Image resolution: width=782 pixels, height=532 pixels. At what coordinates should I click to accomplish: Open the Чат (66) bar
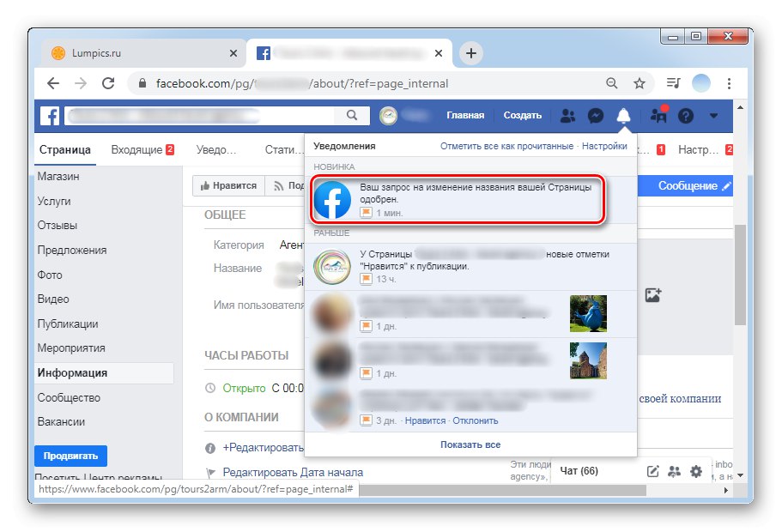coord(579,471)
